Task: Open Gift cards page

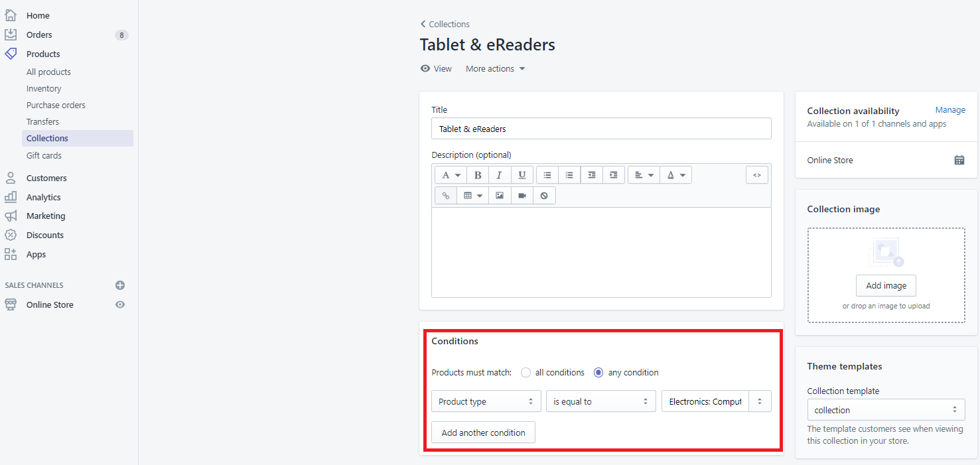Action: click(x=44, y=155)
